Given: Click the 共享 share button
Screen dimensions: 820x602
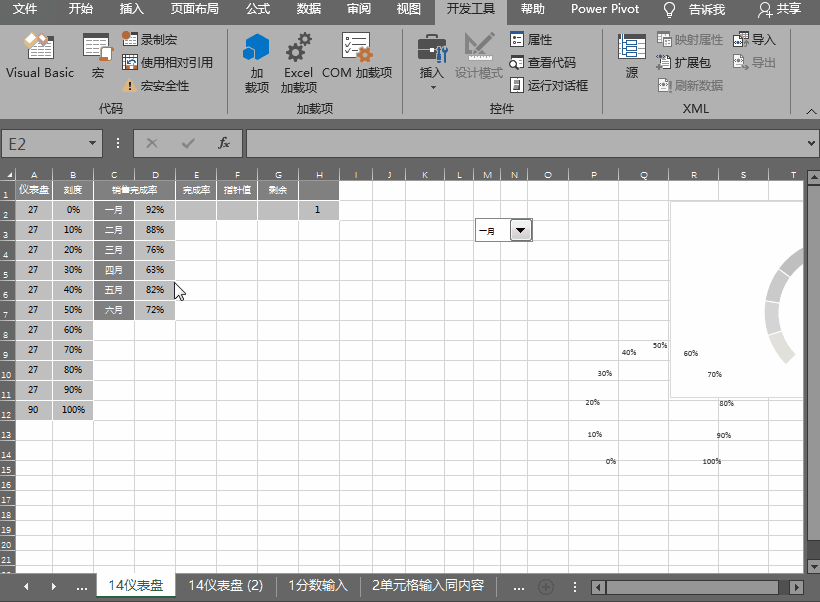Looking at the screenshot, I should [x=780, y=9].
